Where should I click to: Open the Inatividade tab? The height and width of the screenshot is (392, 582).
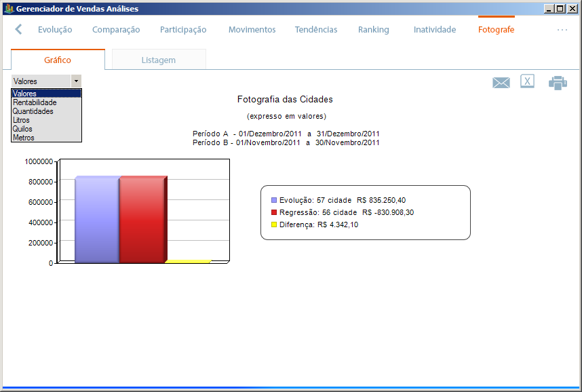point(435,30)
